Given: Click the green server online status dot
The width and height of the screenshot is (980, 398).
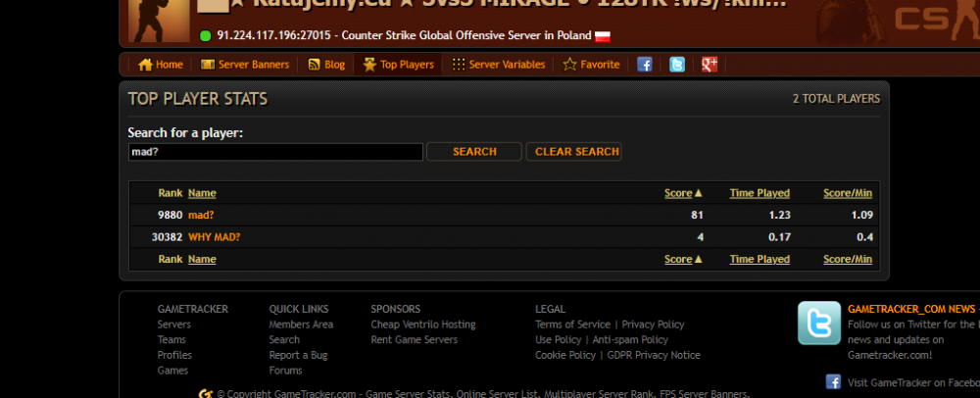Looking at the screenshot, I should click(205, 35).
